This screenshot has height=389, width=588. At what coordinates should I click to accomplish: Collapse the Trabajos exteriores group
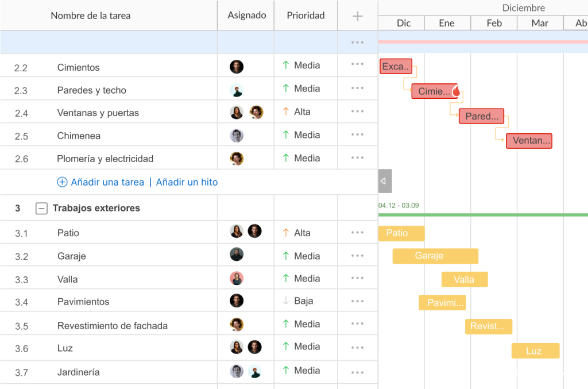(41, 208)
